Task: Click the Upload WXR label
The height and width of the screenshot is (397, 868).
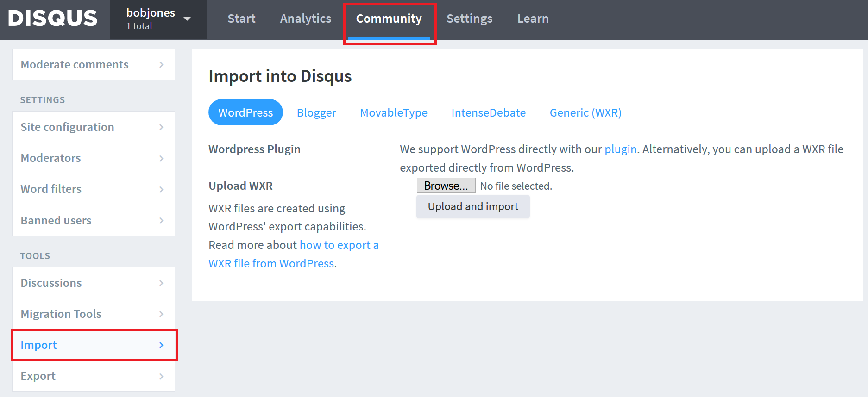Action: 240,186
